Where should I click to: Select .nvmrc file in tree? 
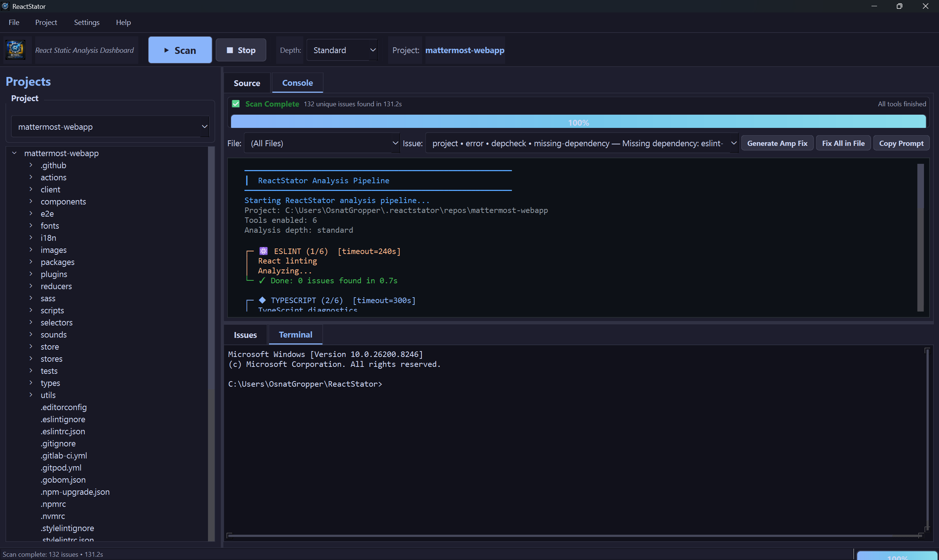(x=53, y=516)
